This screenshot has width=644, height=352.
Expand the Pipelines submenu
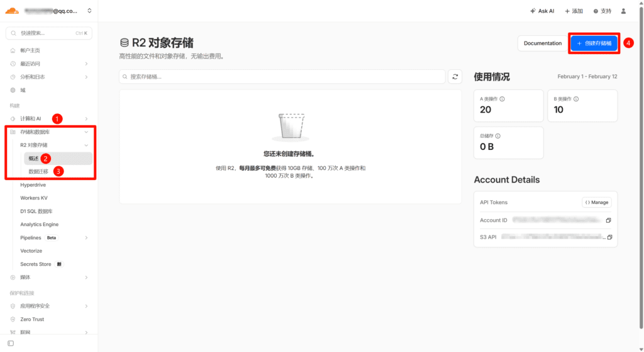point(86,237)
